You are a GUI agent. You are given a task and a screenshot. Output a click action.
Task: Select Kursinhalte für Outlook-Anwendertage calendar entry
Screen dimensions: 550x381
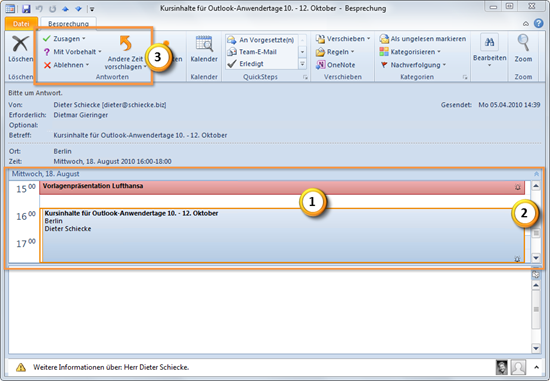[x=282, y=235]
